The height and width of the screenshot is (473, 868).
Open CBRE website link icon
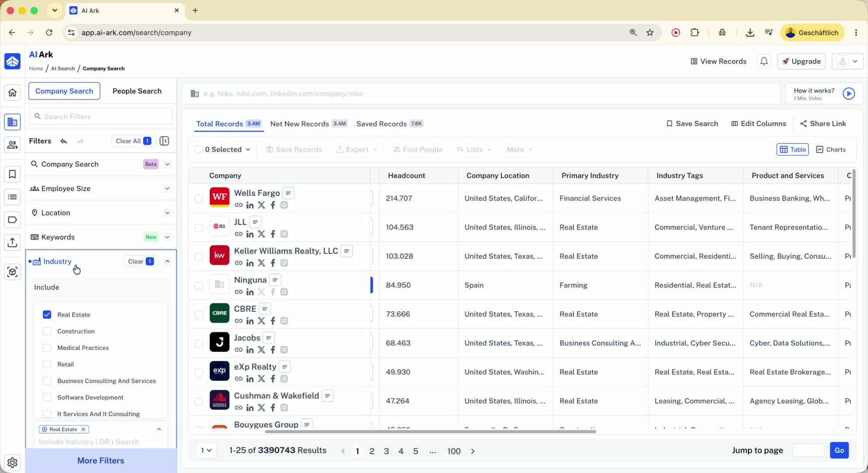[x=239, y=321]
